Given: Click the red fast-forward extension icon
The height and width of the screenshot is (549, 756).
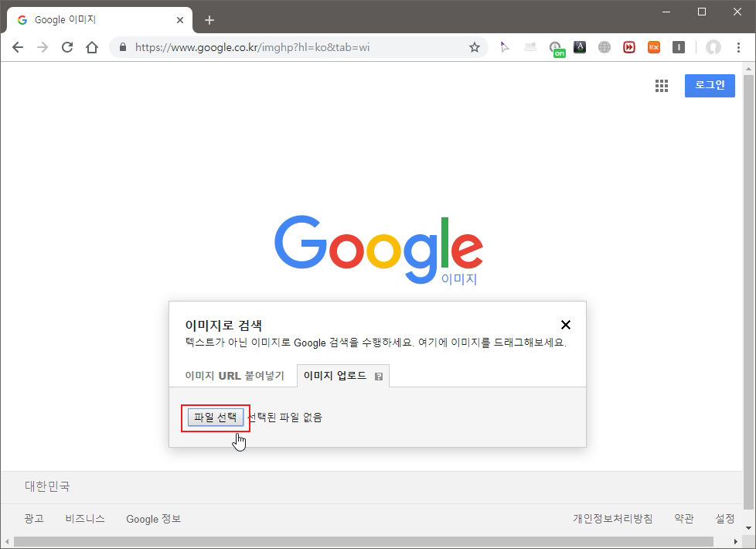Looking at the screenshot, I should click(628, 47).
